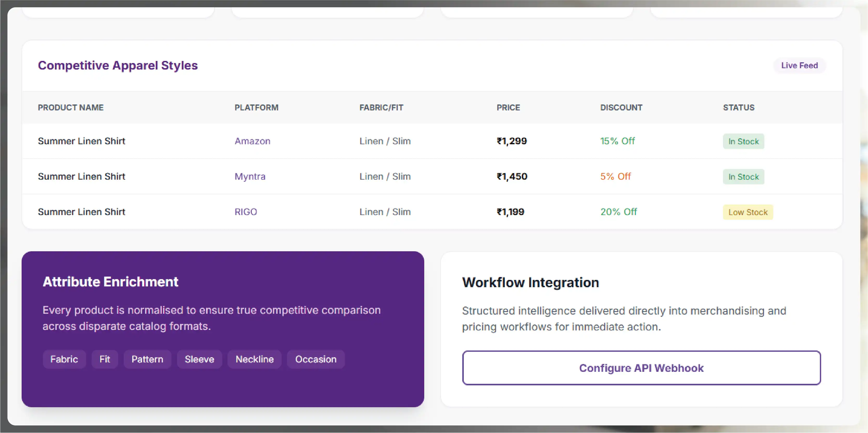Click Linen / Slim in Amazon row
Screen dimensions: 868x433
[385, 141]
